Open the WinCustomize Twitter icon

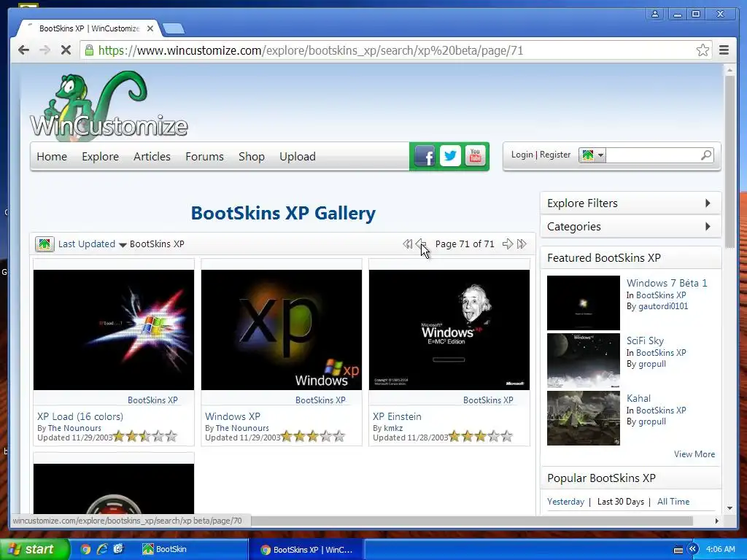click(x=449, y=156)
